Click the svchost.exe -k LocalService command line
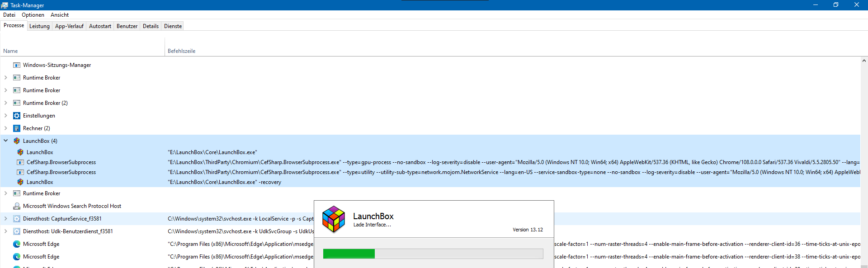 (241, 219)
